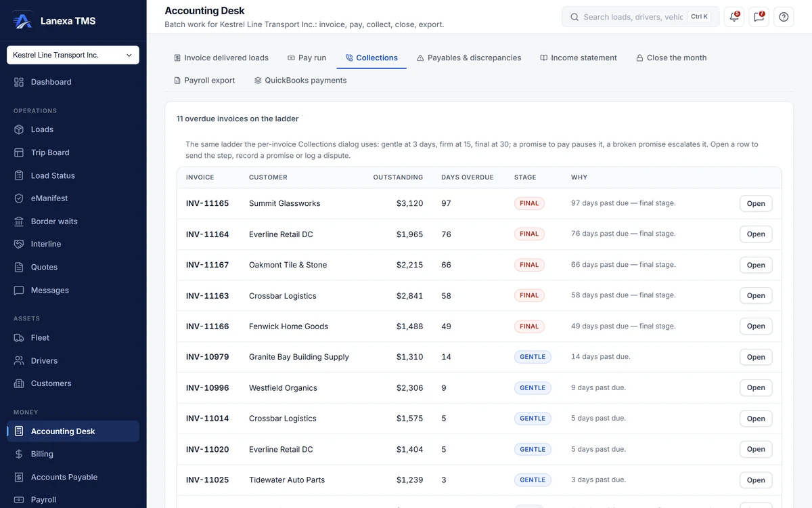Click the GENTLE badge for INV-10979
Viewport: 812px width, 508px height.
pos(533,357)
